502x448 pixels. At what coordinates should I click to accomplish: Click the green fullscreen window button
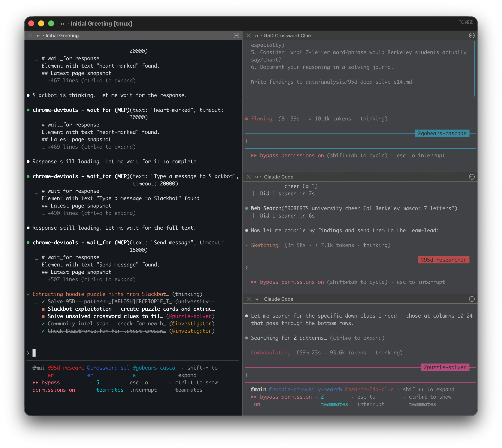[51, 23]
